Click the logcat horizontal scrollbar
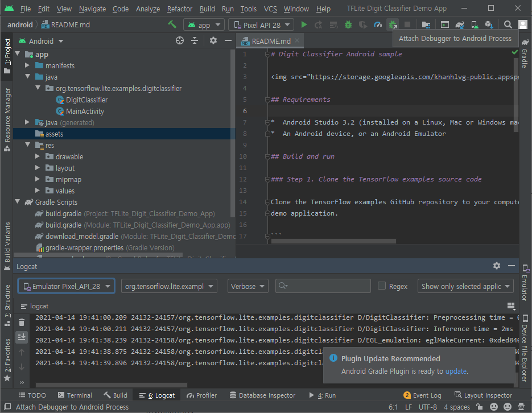The height and width of the screenshot is (413, 532). (x=112, y=385)
